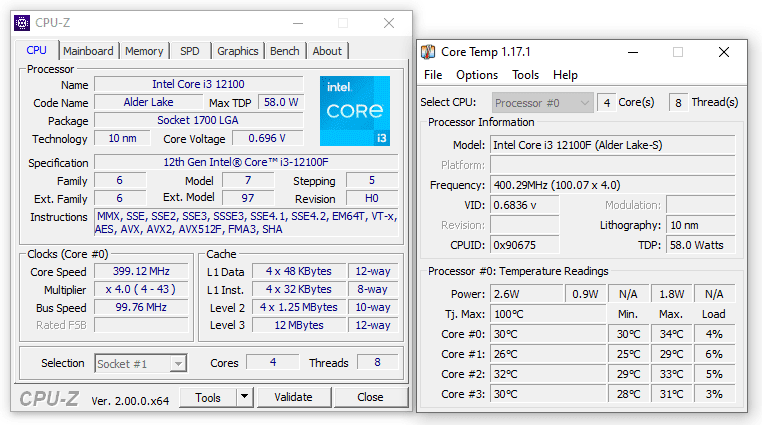Close the Core Temp window
Image resolution: width=762 pixels, height=425 pixels.
point(724,52)
